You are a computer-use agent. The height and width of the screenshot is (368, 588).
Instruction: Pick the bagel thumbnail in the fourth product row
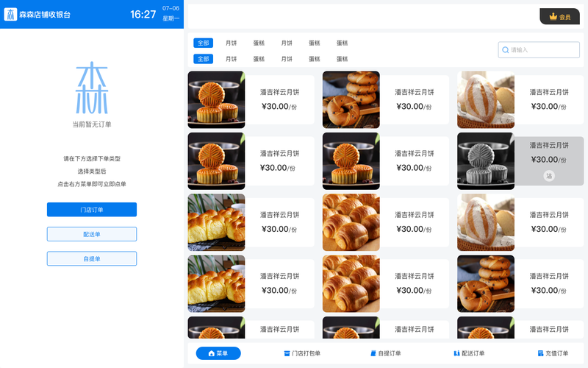486,284
